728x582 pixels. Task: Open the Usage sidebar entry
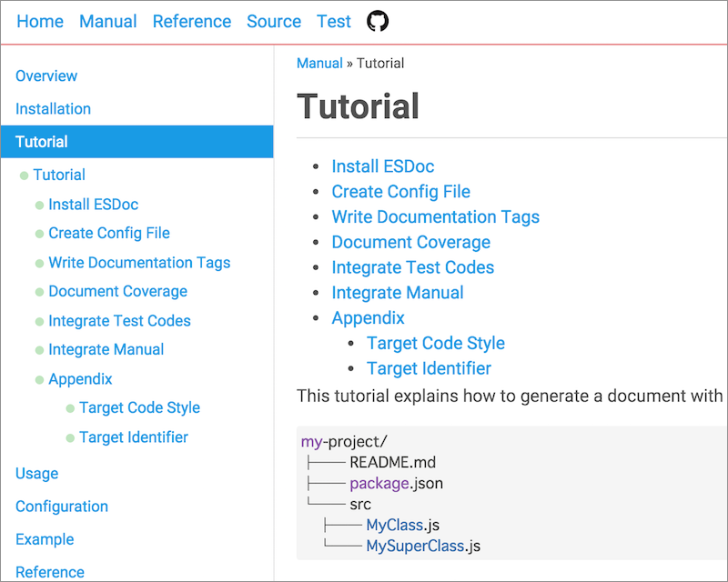pyautogui.click(x=36, y=474)
